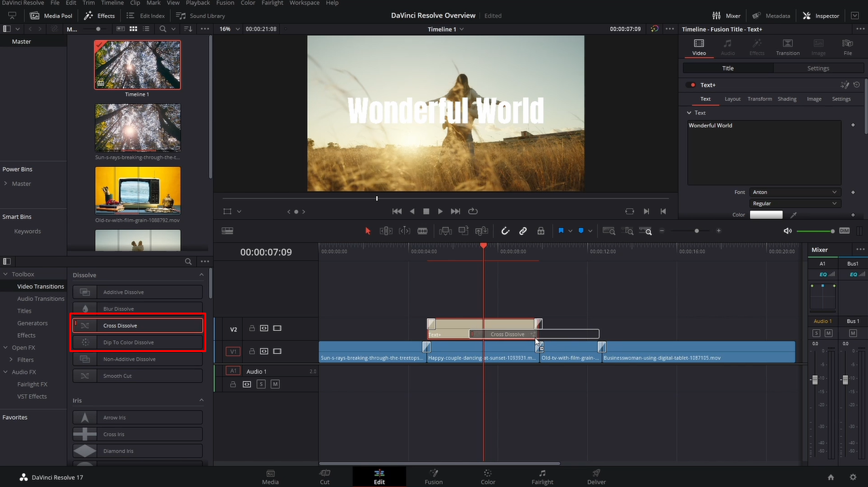868x487 pixels.
Task: Open the Sound Library
Action: tap(200, 16)
